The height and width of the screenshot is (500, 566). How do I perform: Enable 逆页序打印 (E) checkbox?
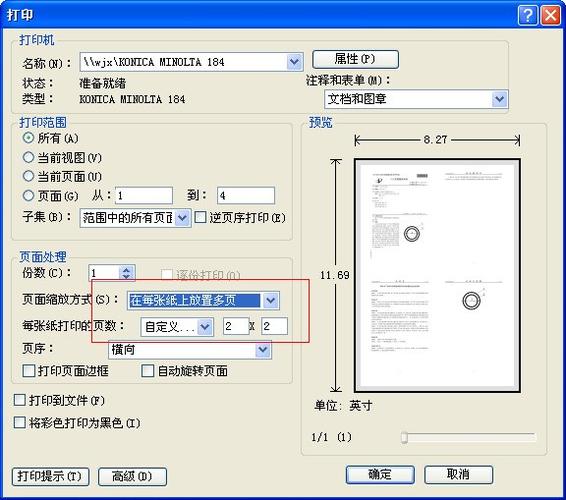200,217
